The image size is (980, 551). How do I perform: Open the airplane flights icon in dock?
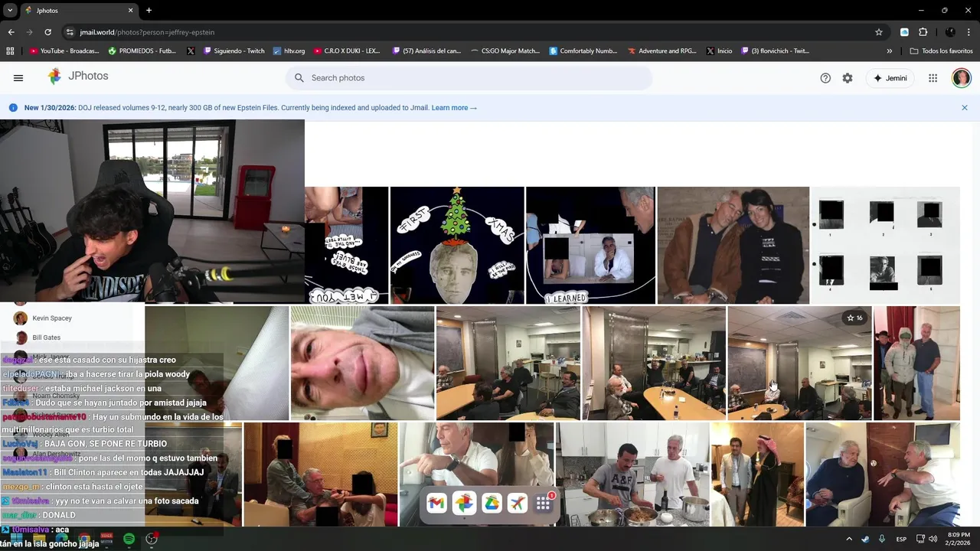pyautogui.click(x=518, y=503)
